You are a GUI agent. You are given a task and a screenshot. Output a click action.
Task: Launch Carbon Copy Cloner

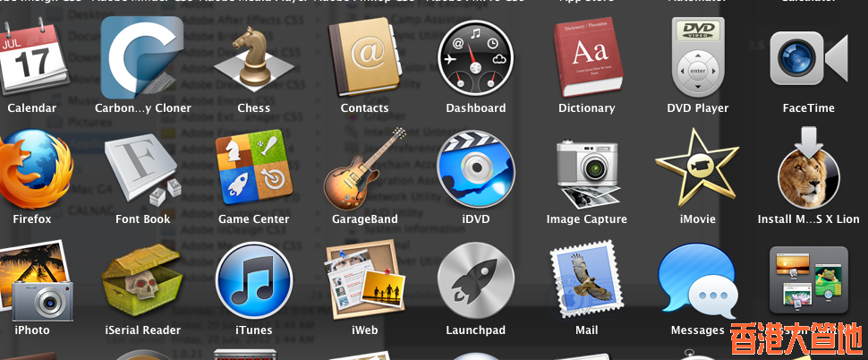point(142,57)
